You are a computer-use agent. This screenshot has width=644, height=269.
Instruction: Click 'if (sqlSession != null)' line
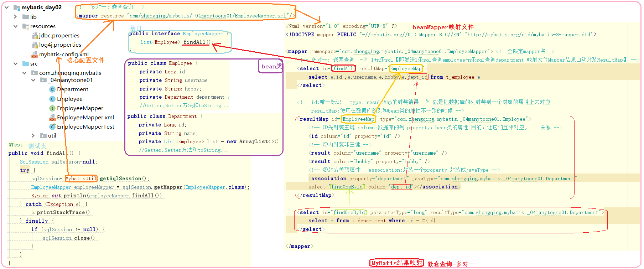pyautogui.click(x=68, y=229)
